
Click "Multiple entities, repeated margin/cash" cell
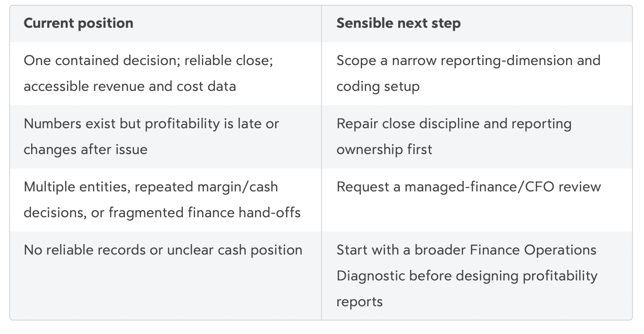point(166,200)
